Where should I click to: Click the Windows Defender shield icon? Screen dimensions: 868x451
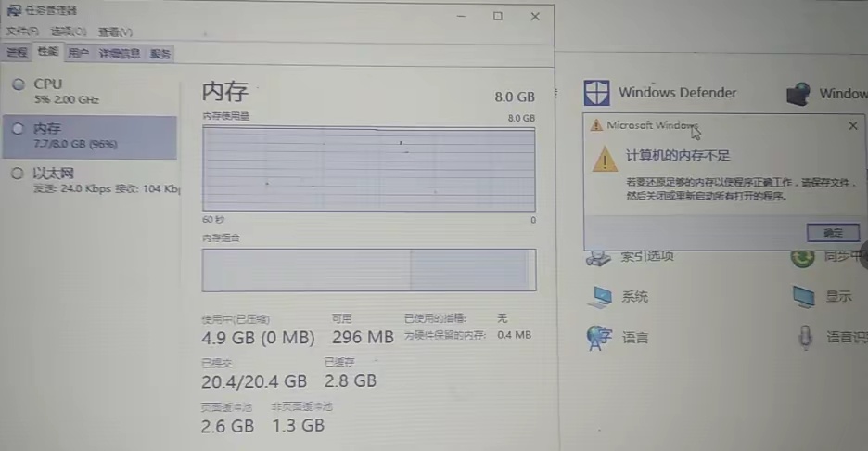596,93
